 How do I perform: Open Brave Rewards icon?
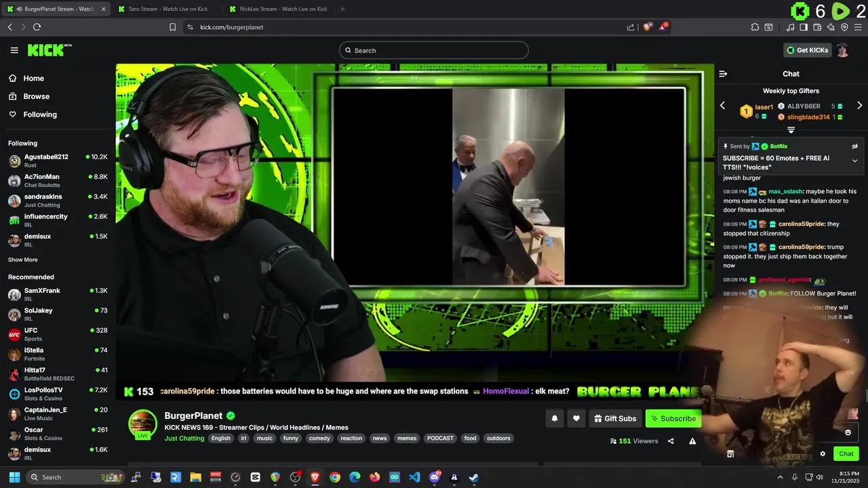pos(663,27)
